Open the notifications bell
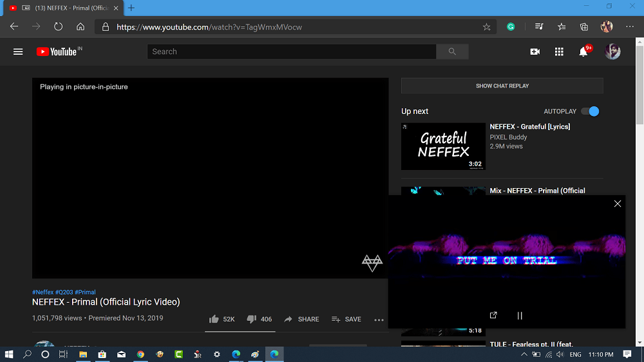Image resolution: width=644 pixels, height=362 pixels. tap(583, 52)
